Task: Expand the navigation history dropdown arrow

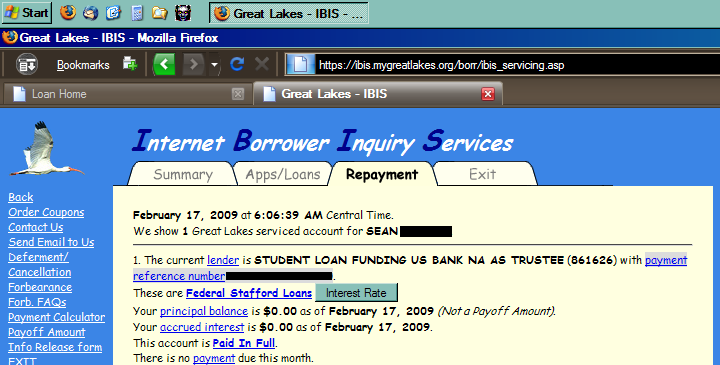Action: [x=214, y=65]
